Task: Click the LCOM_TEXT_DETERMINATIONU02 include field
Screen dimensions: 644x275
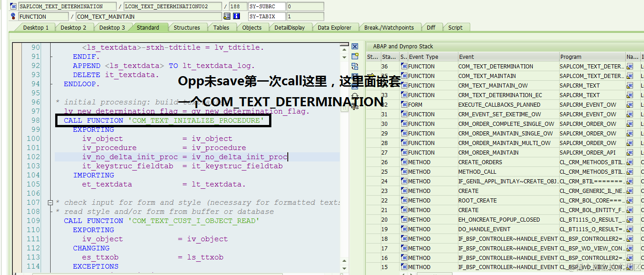Action: point(174,7)
